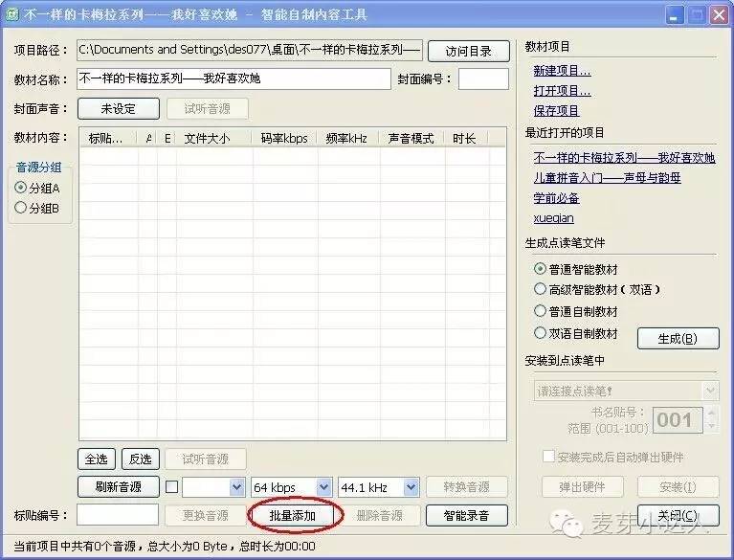Choose 双语自制教材 option

(x=540, y=333)
